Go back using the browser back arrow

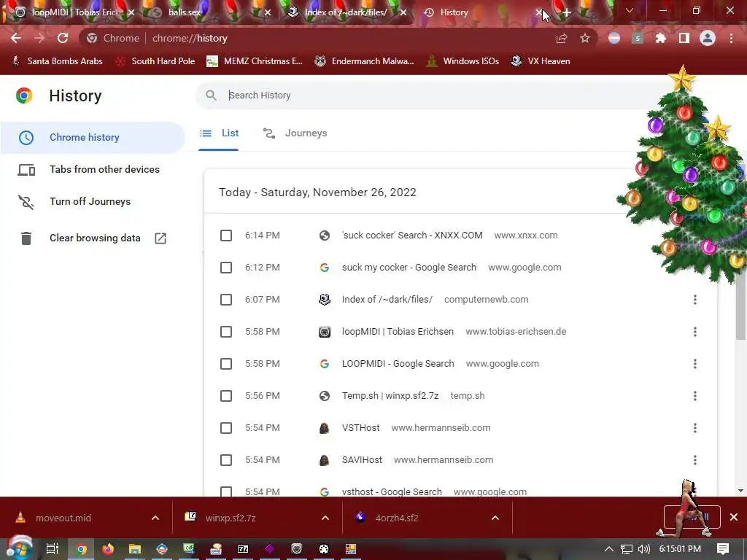pos(16,38)
